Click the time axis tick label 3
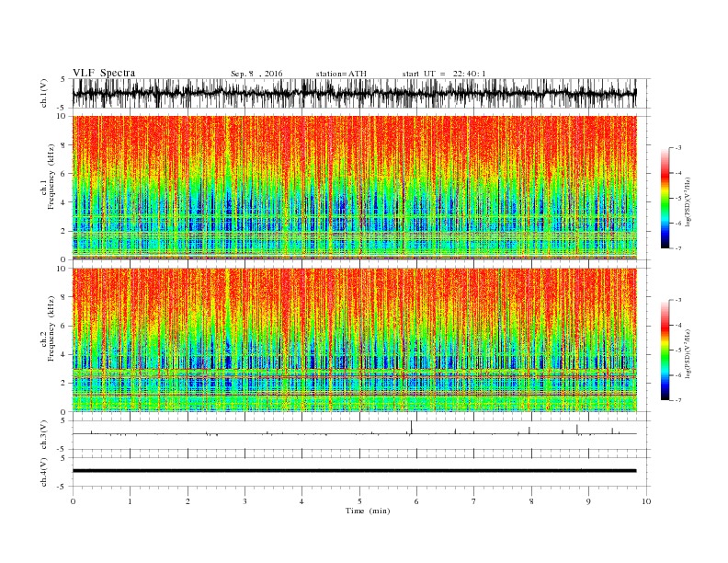The height and width of the screenshot is (563, 728). [x=245, y=501]
